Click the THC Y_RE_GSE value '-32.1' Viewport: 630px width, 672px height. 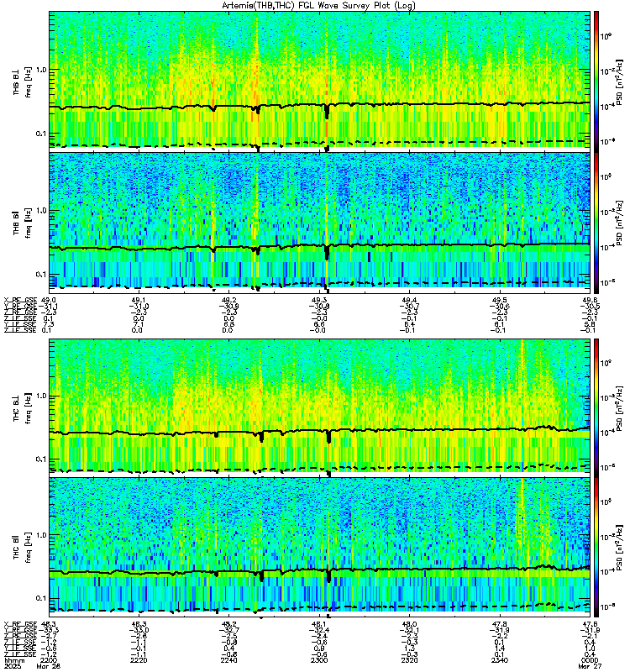tap(409, 630)
